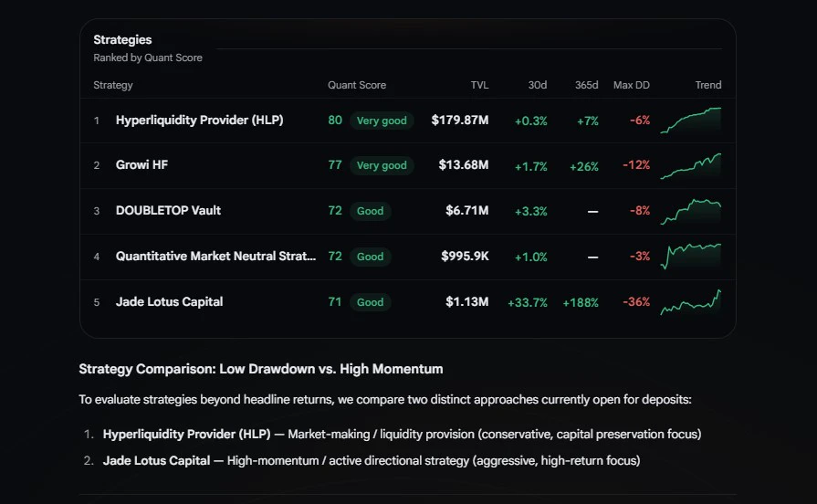The width and height of the screenshot is (817, 504).
Task: Click the +33.7% 30d return
Action: coord(528,303)
